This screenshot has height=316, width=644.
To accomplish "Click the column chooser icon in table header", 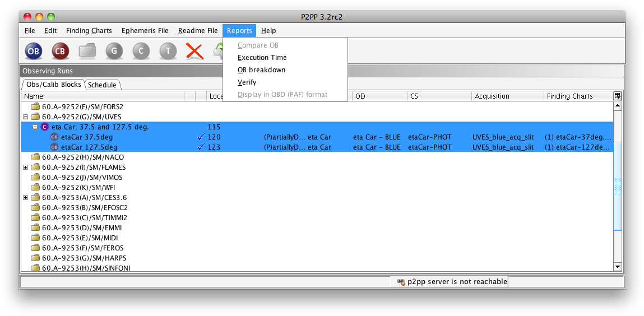I will coord(618,96).
